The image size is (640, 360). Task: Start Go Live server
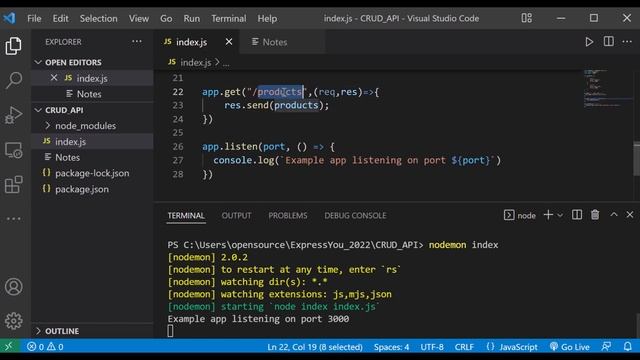tap(570, 347)
